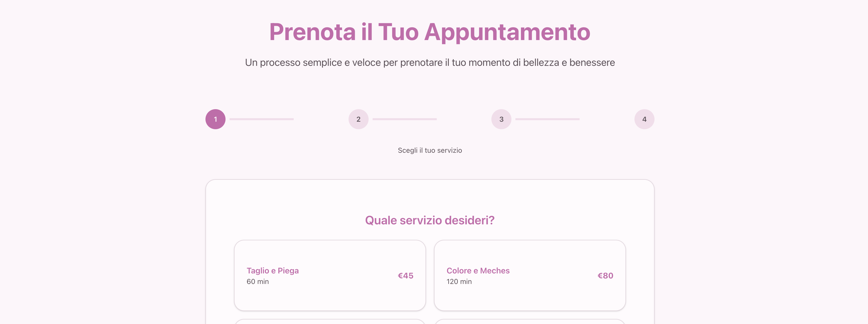The height and width of the screenshot is (324, 868).
Task: Click progress line between steps 2 and 3
Action: pos(404,119)
